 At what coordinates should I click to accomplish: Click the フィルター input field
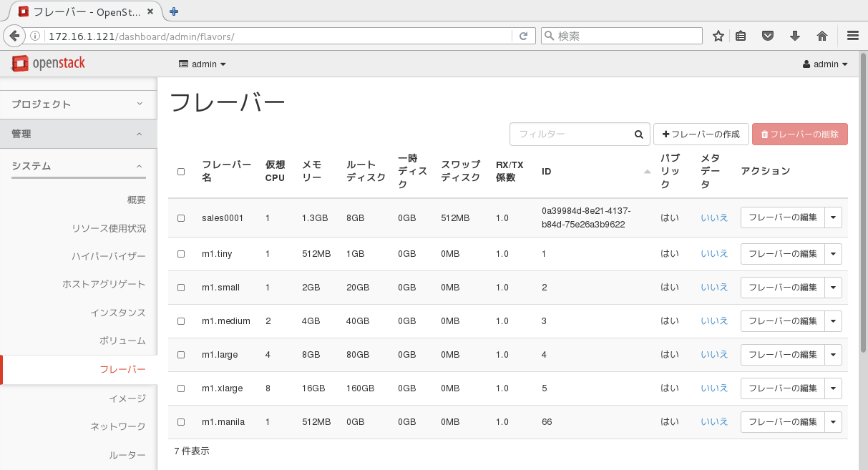570,134
